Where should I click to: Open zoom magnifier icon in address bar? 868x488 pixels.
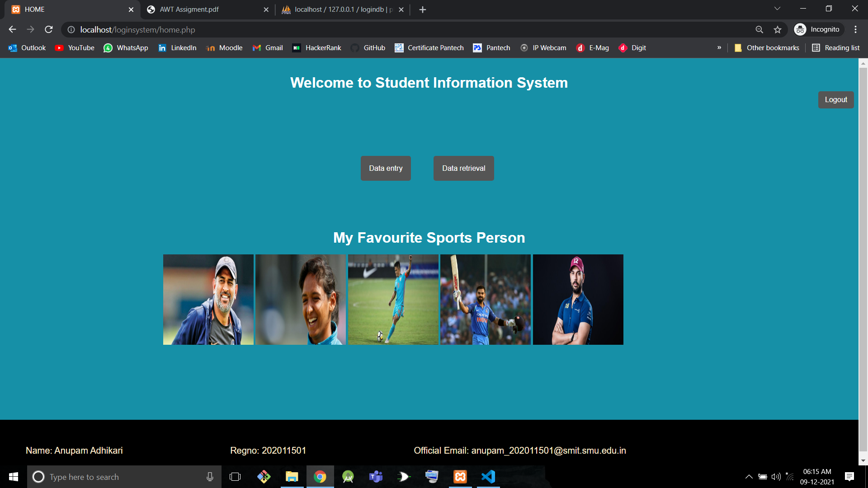(759, 29)
